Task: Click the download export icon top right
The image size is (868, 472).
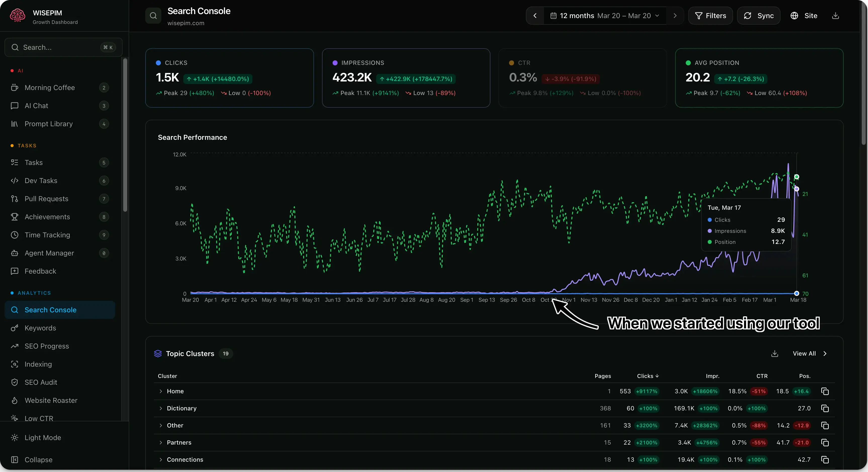Action: (x=835, y=16)
